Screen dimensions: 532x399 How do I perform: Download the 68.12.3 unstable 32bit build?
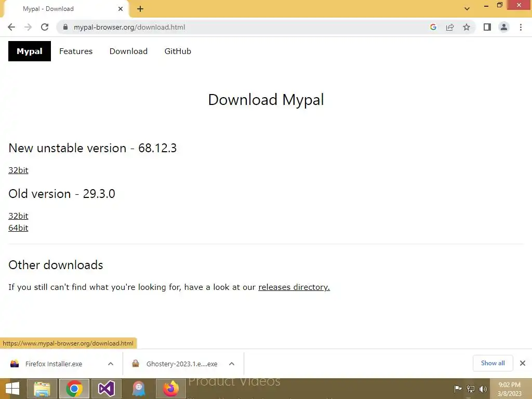[x=18, y=170]
